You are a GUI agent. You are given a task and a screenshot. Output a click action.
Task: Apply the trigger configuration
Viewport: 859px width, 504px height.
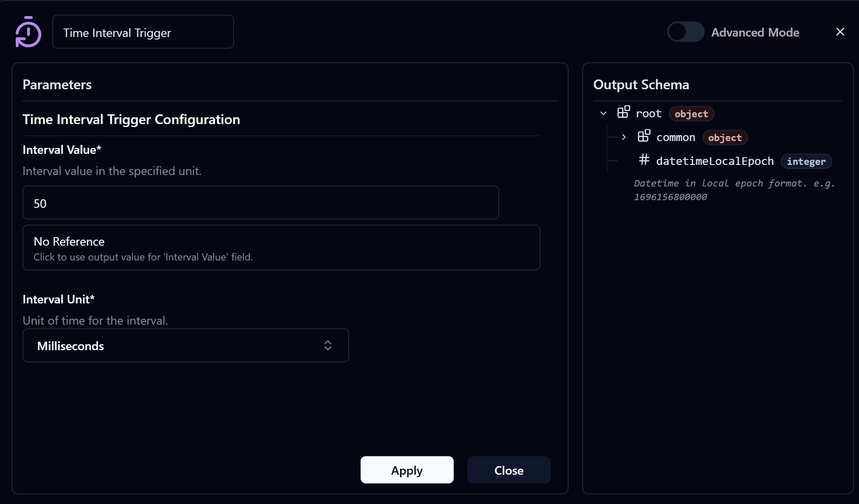pos(407,470)
